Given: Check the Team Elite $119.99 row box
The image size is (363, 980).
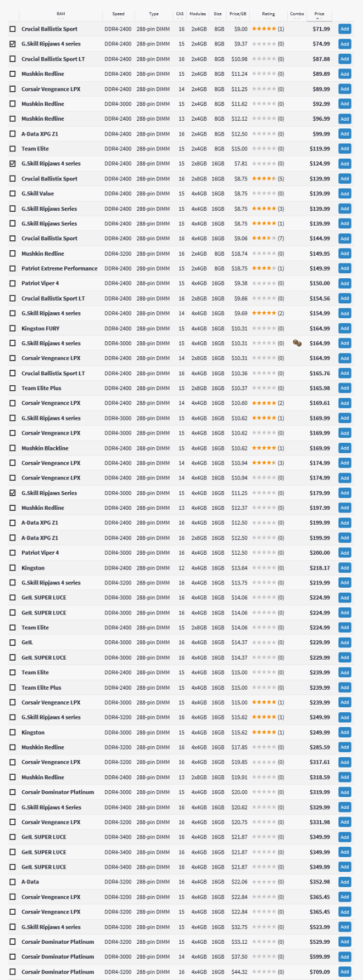Looking at the screenshot, I should pos(13,149).
